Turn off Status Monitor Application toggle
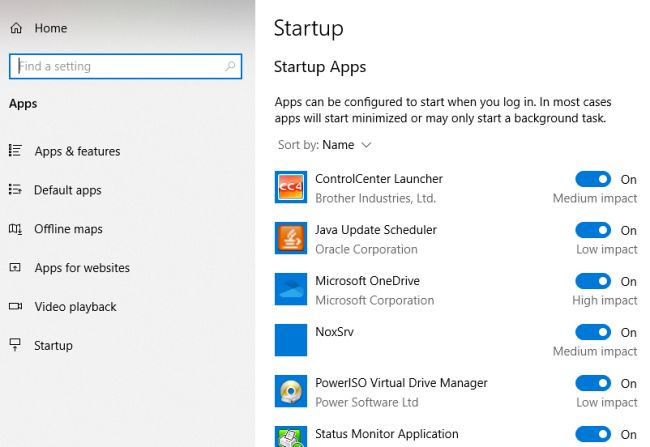 [x=593, y=434]
